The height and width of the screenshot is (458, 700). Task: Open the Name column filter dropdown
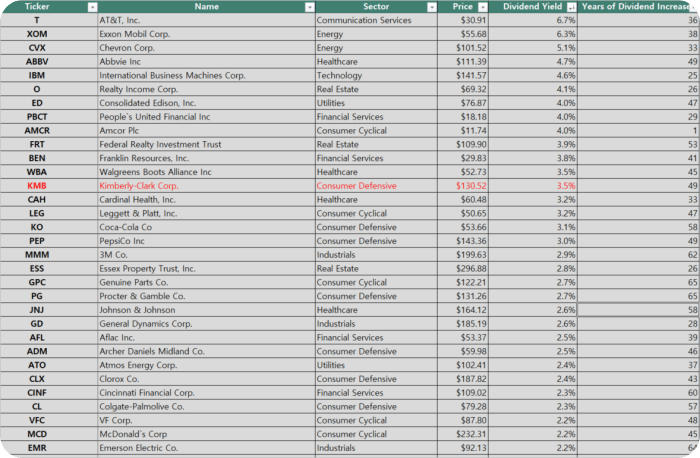pyautogui.click(x=310, y=7)
